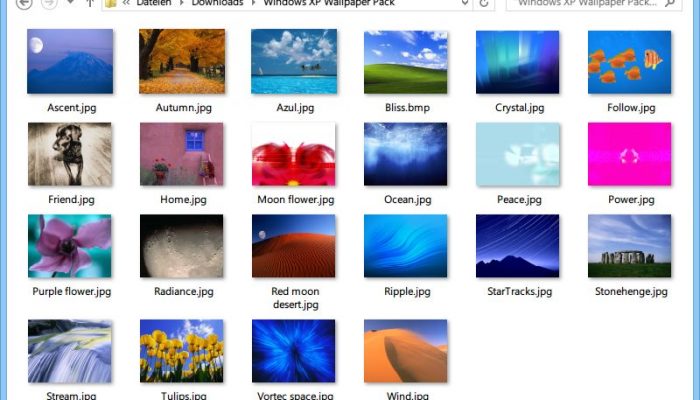Click the "Power.jpg" file name label
Viewport: 700px width, 400px height.
[x=631, y=200]
